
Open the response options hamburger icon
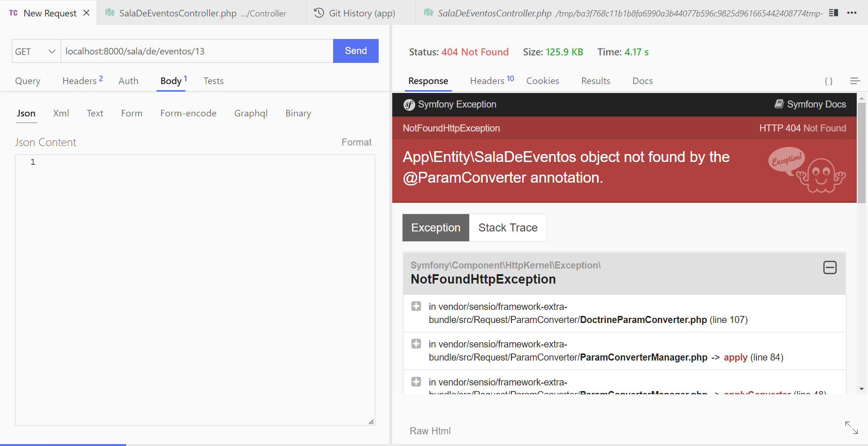(x=856, y=81)
